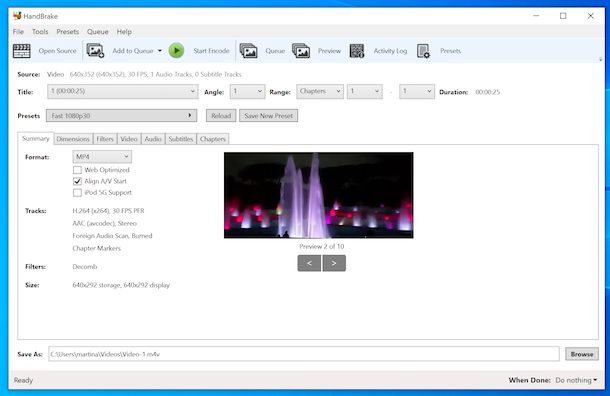Uncheck Align A/V Start checkbox

pos(77,181)
